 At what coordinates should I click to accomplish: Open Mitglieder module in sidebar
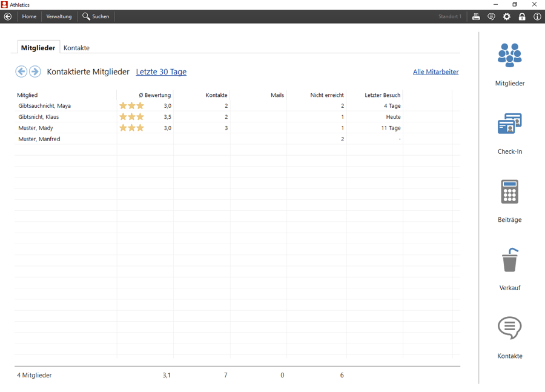point(509,65)
